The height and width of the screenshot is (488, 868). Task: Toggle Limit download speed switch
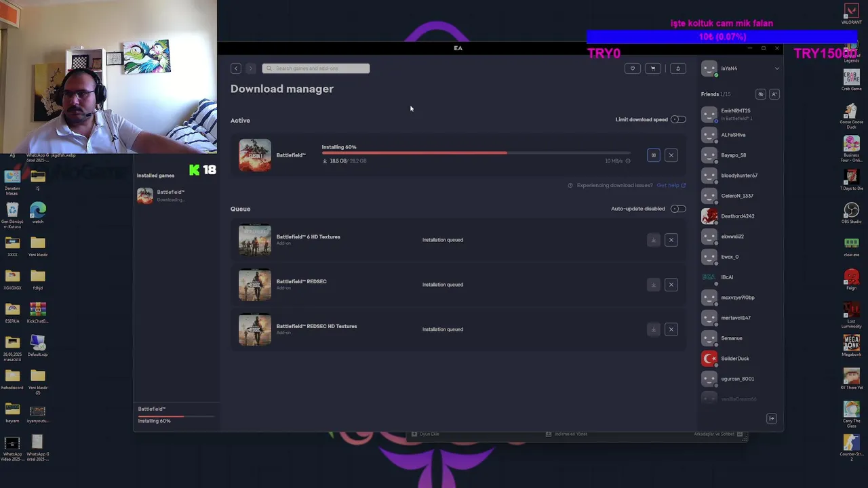(678, 120)
